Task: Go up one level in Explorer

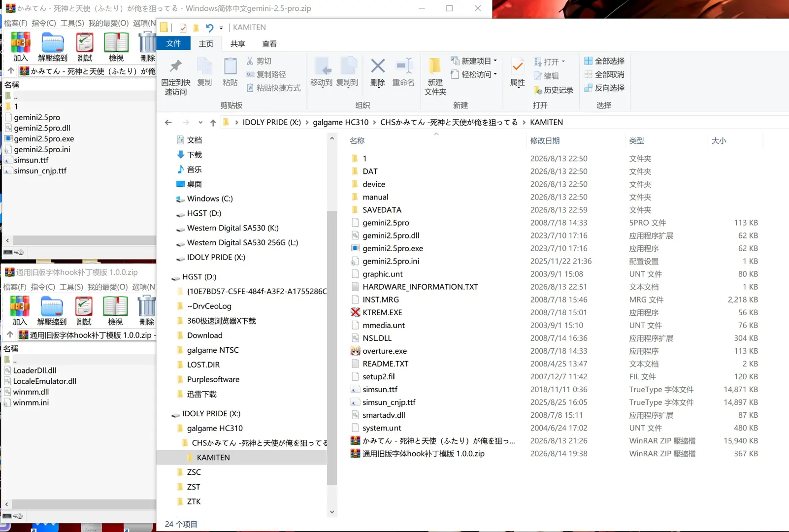Action: [x=213, y=122]
